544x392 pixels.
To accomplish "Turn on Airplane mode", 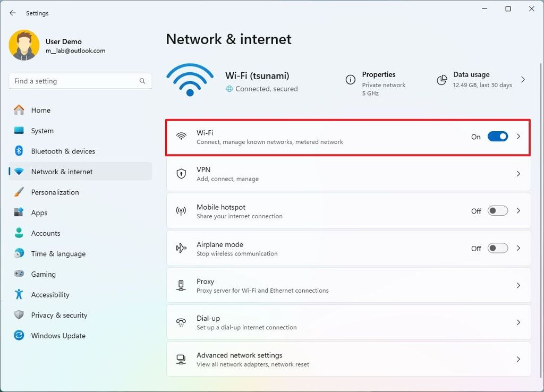I will click(497, 248).
